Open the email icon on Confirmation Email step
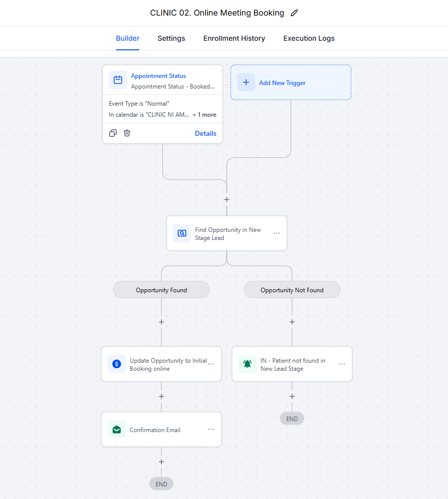This screenshot has width=448, height=499. (116, 430)
